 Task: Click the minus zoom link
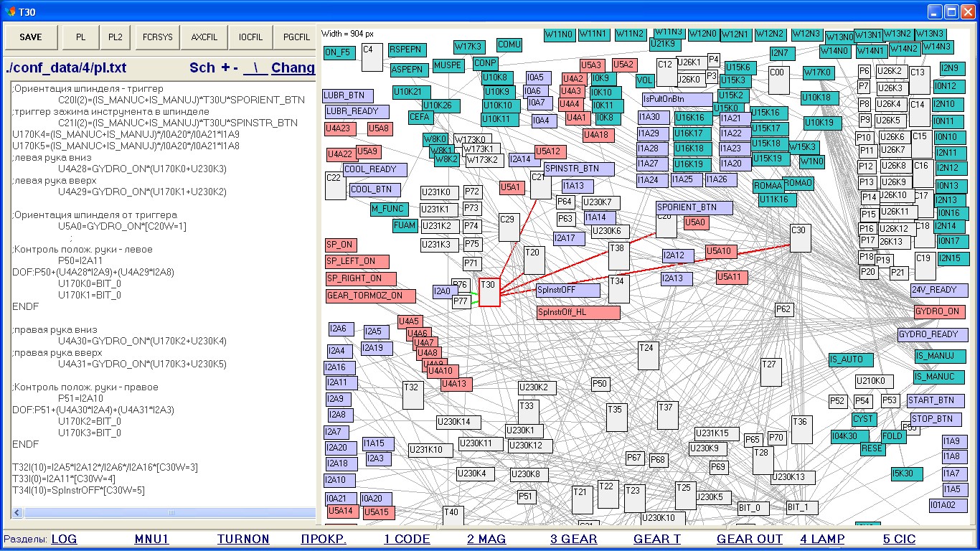tap(235, 67)
